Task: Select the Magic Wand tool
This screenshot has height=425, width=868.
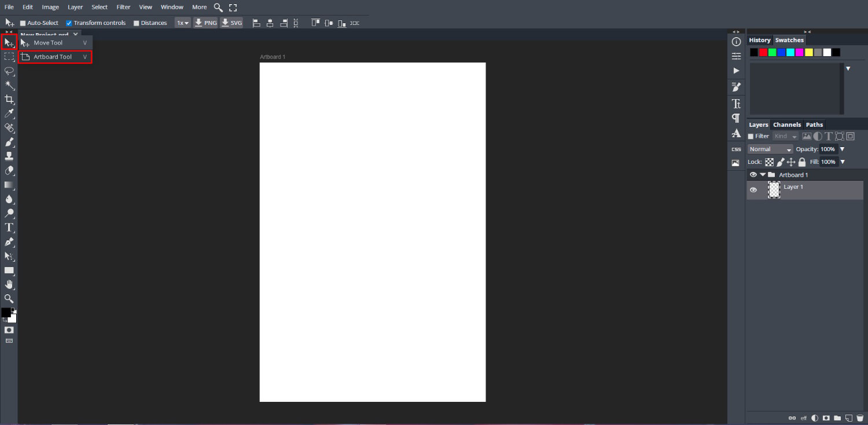Action: 9,85
